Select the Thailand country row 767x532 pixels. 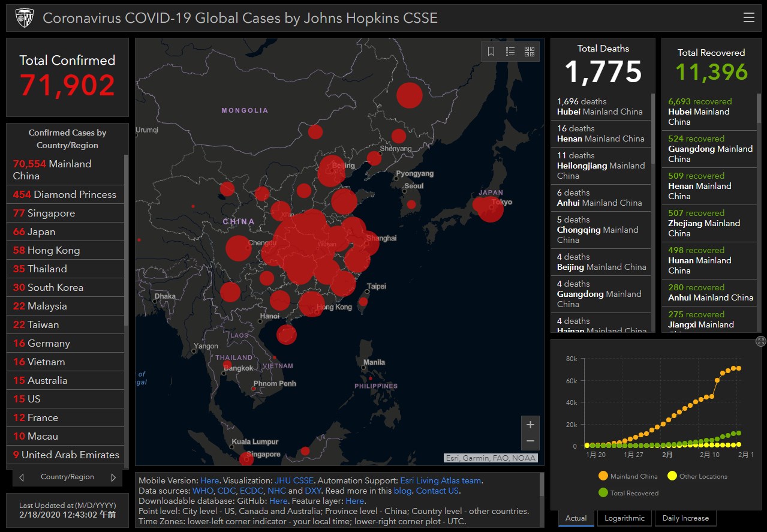pos(65,269)
